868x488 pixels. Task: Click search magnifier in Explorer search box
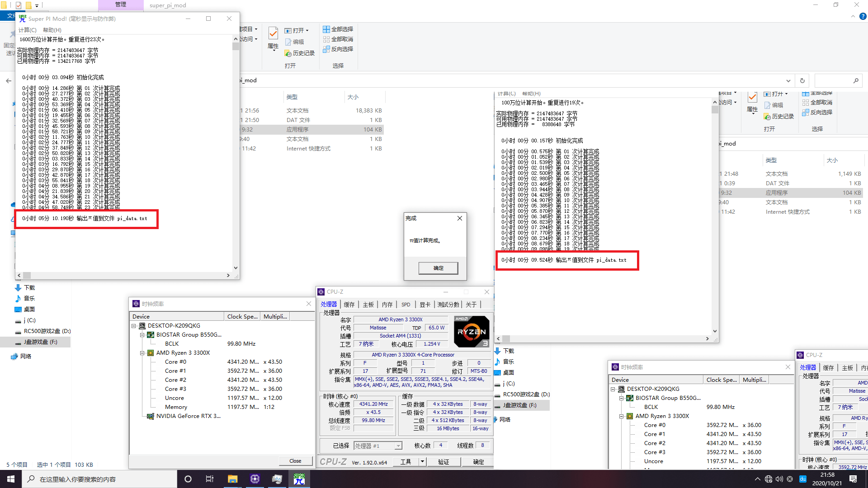tap(856, 80)
